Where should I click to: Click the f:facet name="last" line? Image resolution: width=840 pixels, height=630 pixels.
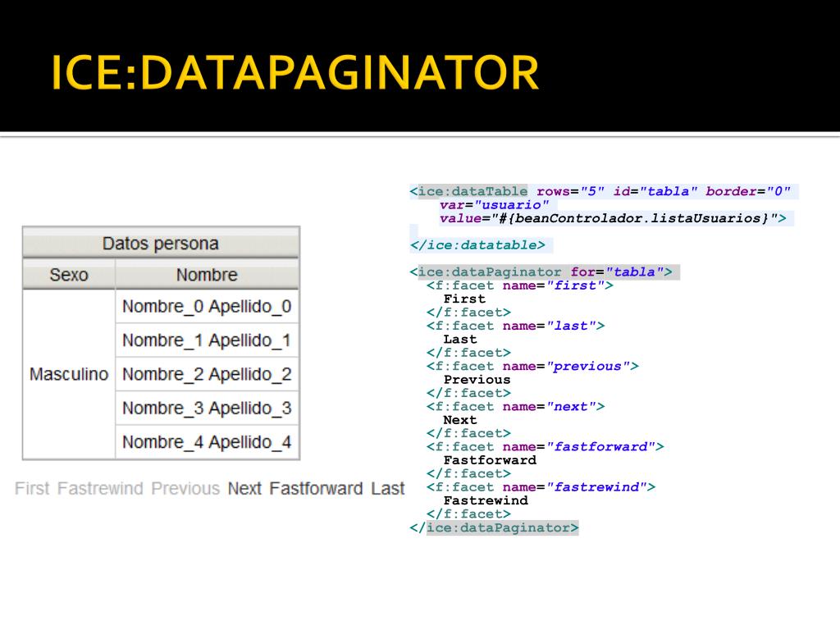[516, 326]
